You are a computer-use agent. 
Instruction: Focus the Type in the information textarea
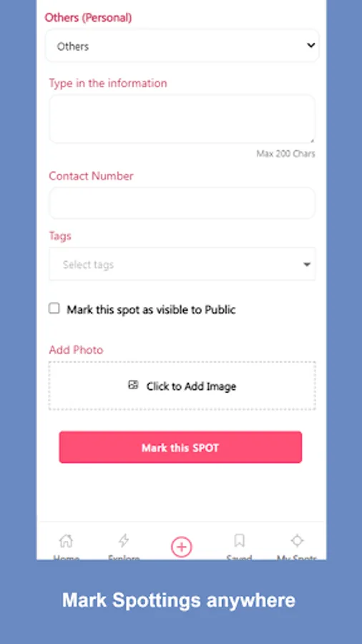182,119
